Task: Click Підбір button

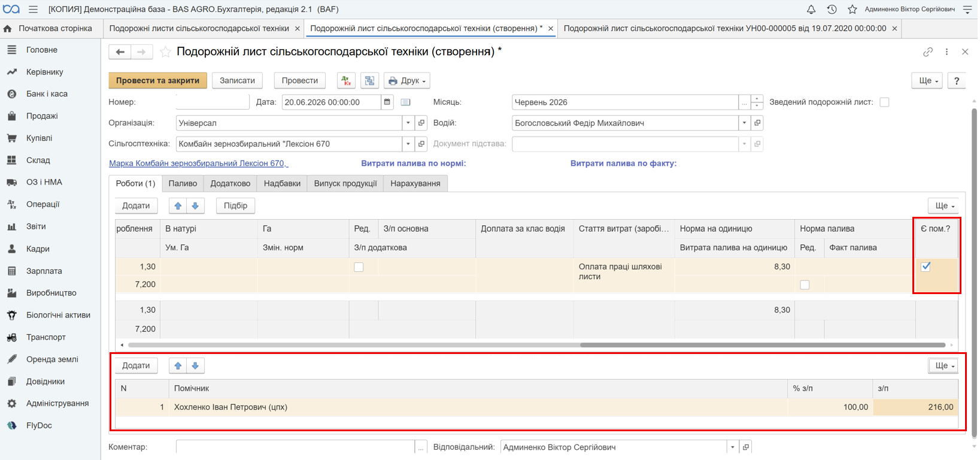Action: (235, 205)
